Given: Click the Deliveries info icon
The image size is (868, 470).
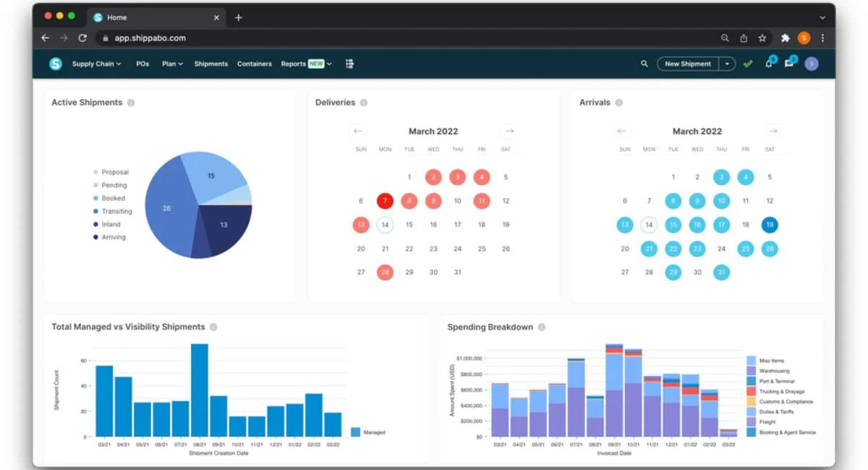Looking at the screenshot, I should pyautogui.click(x=364, y=103).
